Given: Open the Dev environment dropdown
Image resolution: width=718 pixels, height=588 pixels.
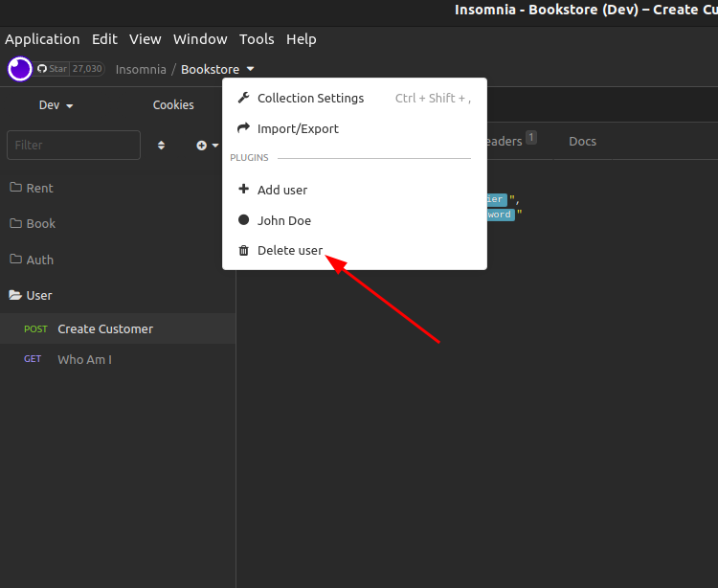Looking at the screenshot, I should pos(56,105).
